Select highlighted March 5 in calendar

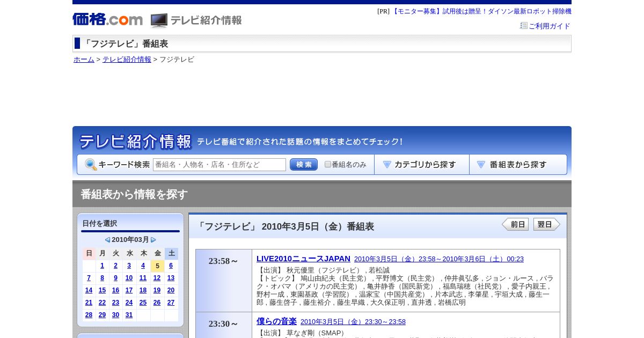click(157, 266)
